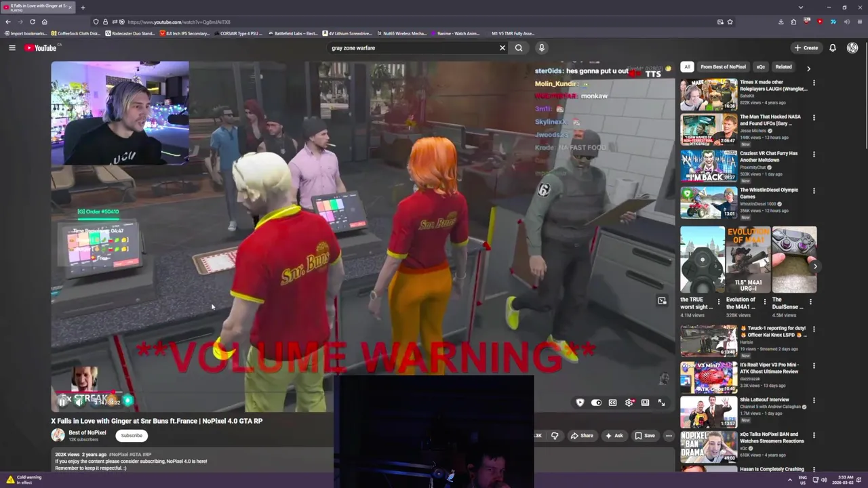Switch to theater mode in the player

646,403
